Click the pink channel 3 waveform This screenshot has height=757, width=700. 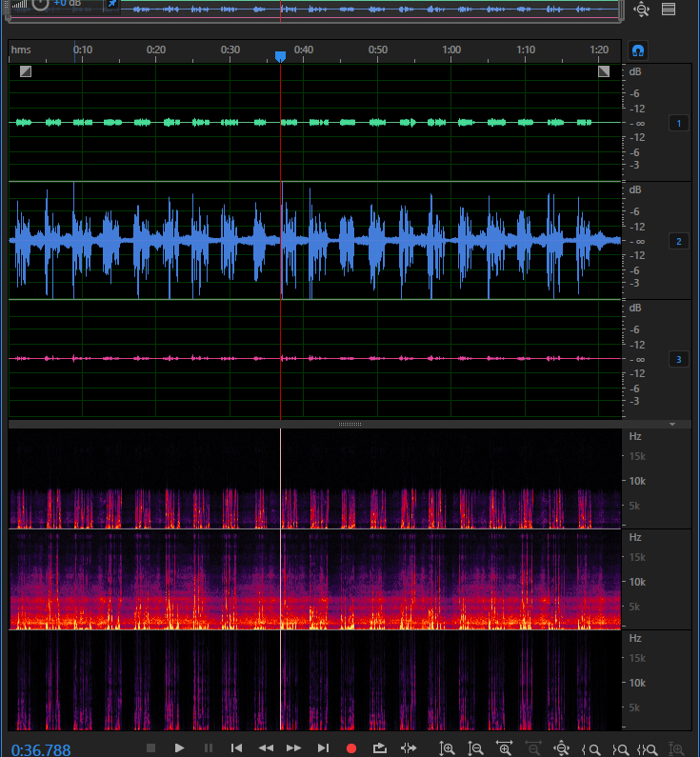coord(314,358)
